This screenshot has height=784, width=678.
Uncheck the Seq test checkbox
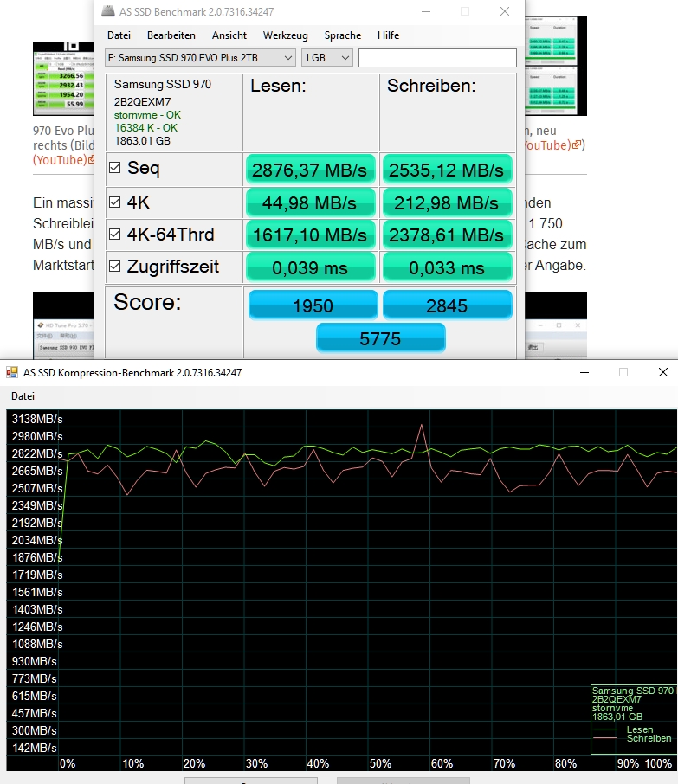pos(114,168)
